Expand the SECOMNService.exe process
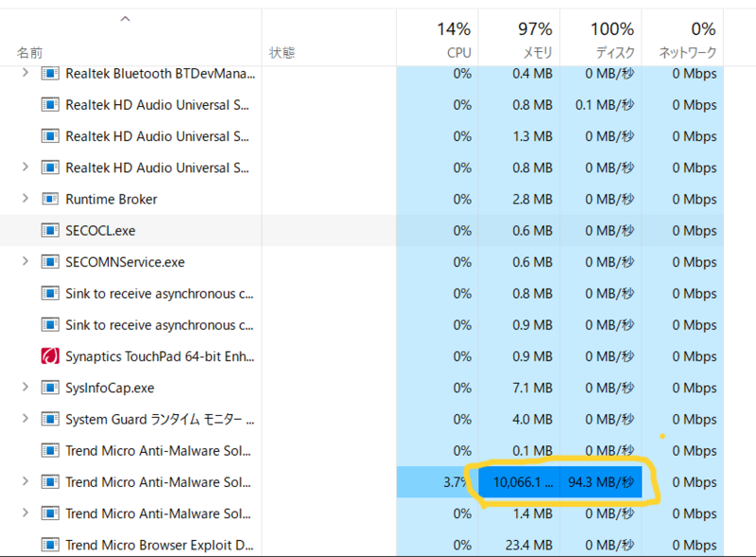The width and height of the screenshot is (756, 557). point(26,261)
